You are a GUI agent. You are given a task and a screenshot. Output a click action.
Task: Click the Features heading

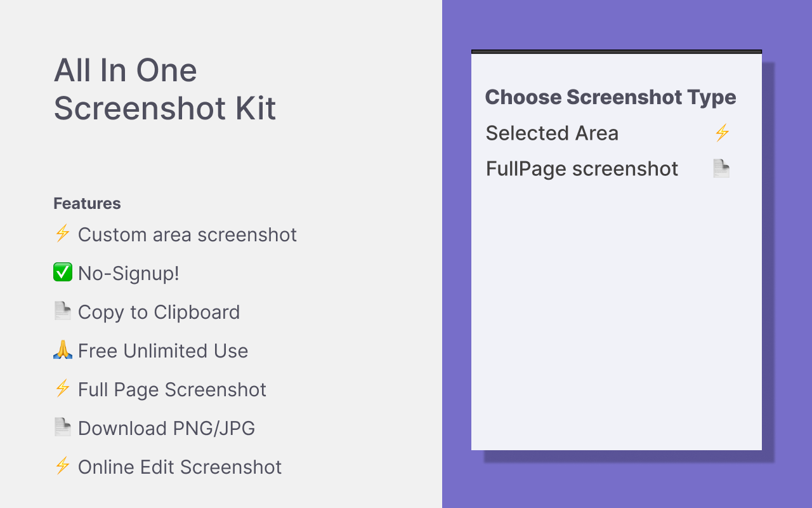87,204
